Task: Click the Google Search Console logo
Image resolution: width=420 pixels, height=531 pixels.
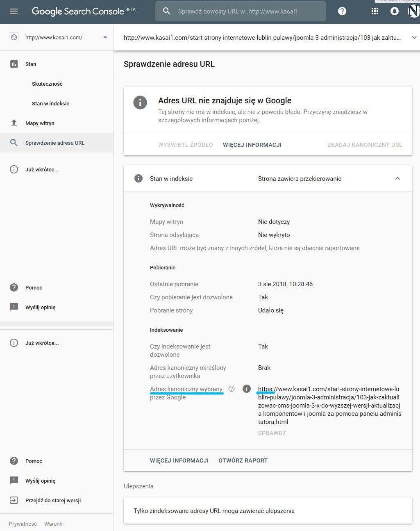Action: 84,11
